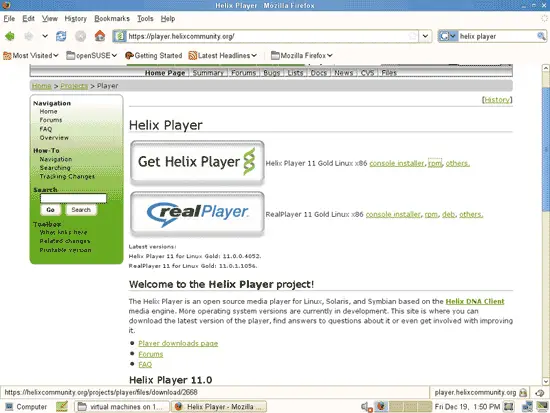
Task: Open the Tools menu
Action: pyautogui.click(x=145, y=19)
